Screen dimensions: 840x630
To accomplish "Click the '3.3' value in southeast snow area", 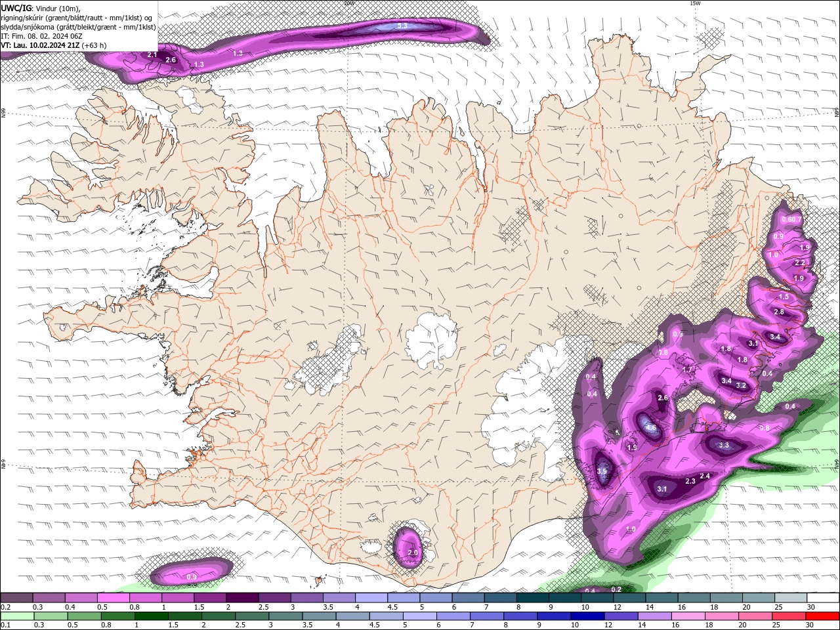I will click(x=724, y=445).
